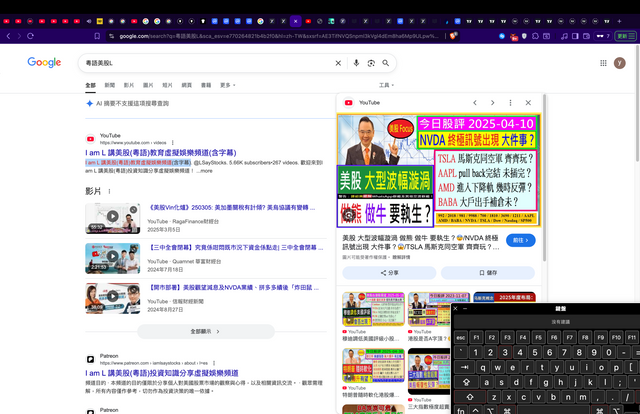
Task: Switch to the 影片 search tab
Action: pos(129,85)
